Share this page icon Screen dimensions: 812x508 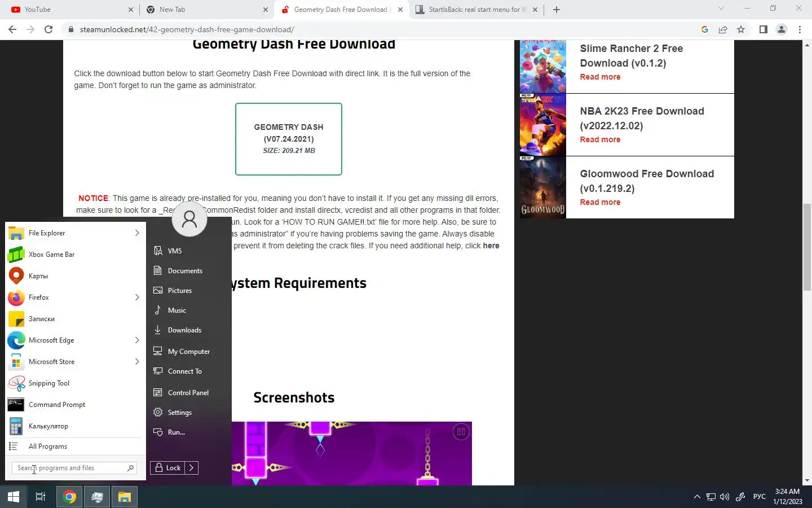pyautogui.click(x=723, y=29)
